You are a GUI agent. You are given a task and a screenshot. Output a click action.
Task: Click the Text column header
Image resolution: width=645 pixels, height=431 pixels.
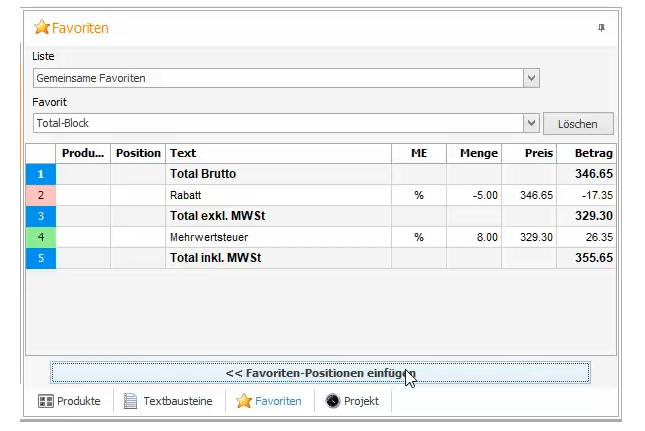click(x=278, y=153)
